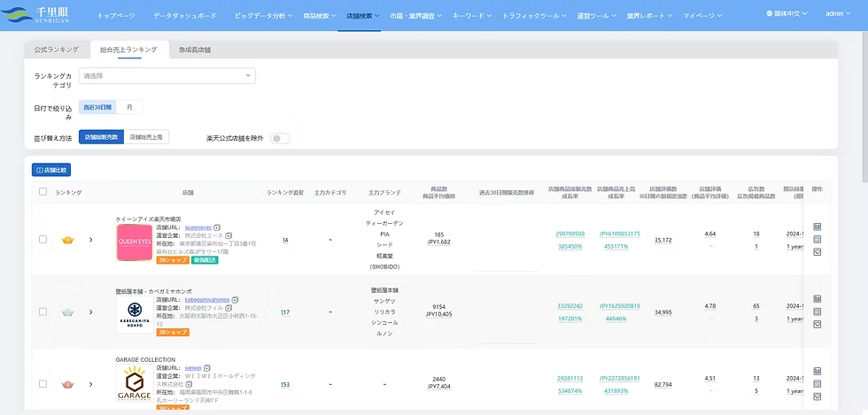Click the 最強配送 tag on QUEEN EYES
The width and height of the screenshot is (868, 415).
tap(205, 260)
